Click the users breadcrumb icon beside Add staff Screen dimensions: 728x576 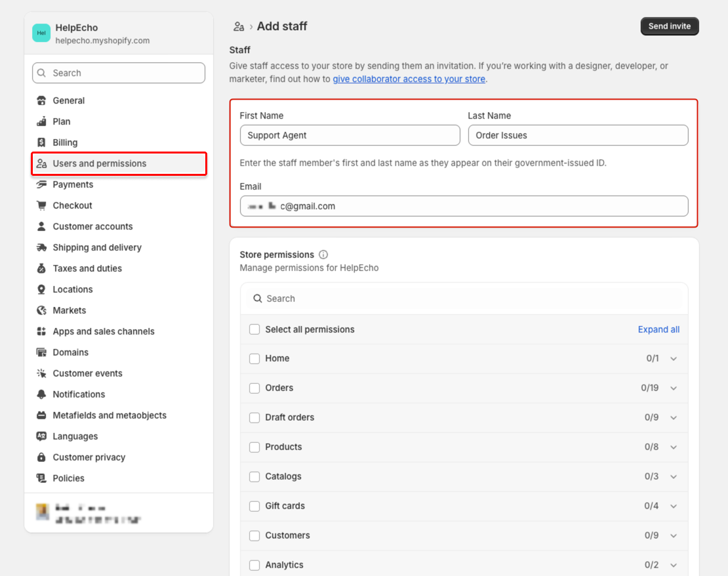point(239,27)
